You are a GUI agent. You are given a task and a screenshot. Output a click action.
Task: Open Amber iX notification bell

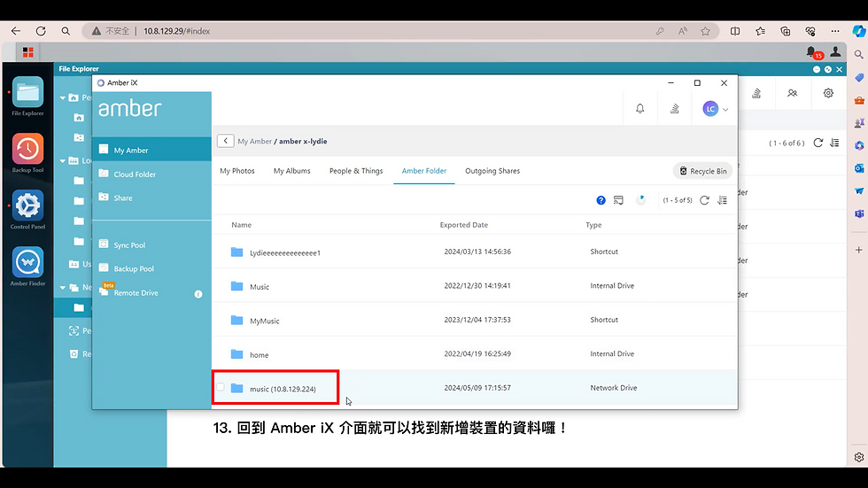(639, 108)
